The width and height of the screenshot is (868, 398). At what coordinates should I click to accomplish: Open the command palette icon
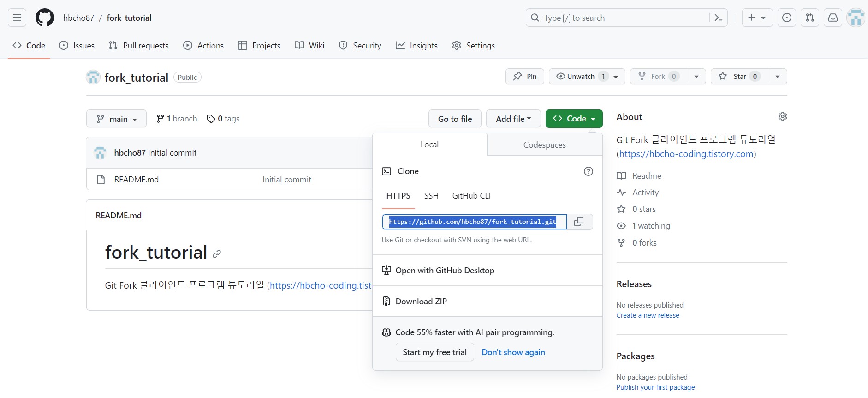coord(718,18)
